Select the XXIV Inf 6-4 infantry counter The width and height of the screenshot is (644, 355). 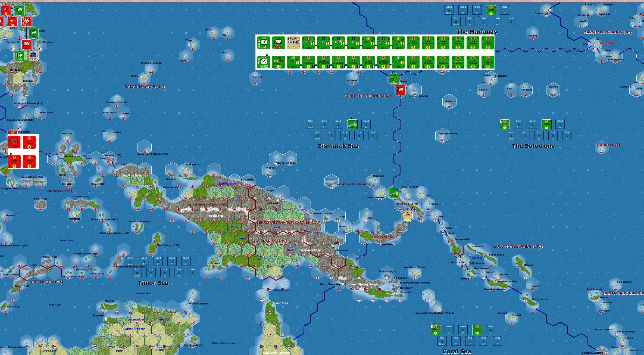[264, 43]
